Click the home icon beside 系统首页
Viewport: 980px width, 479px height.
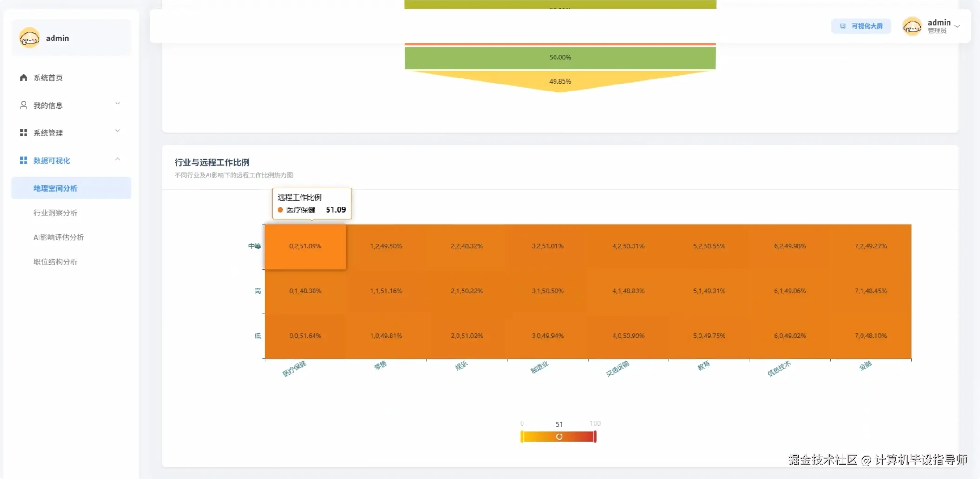tap(24, 78)
